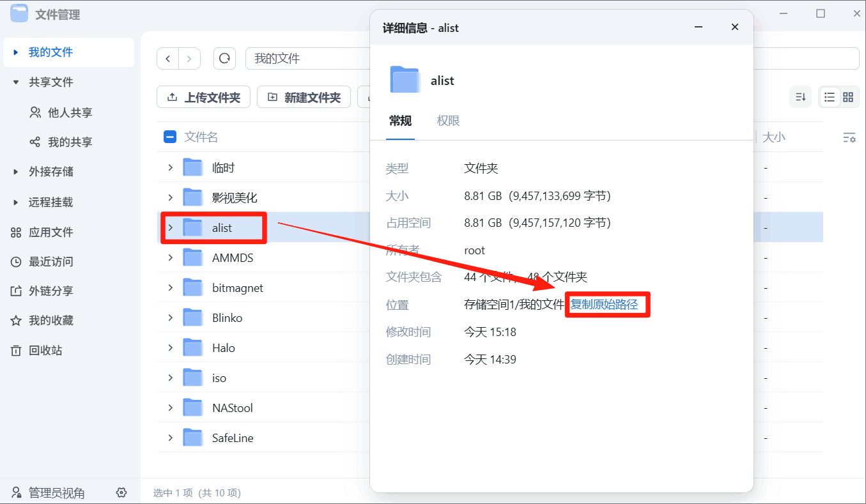Viewport: 866px width, 504px height.
Task: Switch to grid view layout
Action: coord(848,97)
